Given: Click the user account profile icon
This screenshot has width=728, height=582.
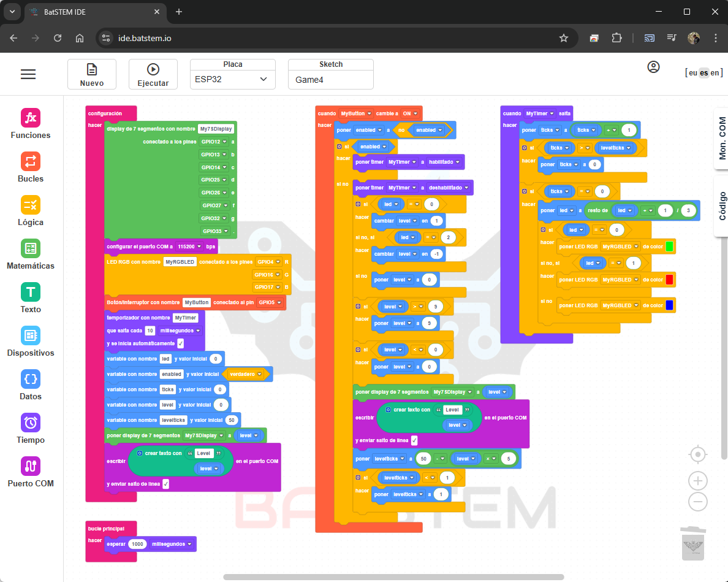Looking at the screenshot, I should [x=653, y=67].
